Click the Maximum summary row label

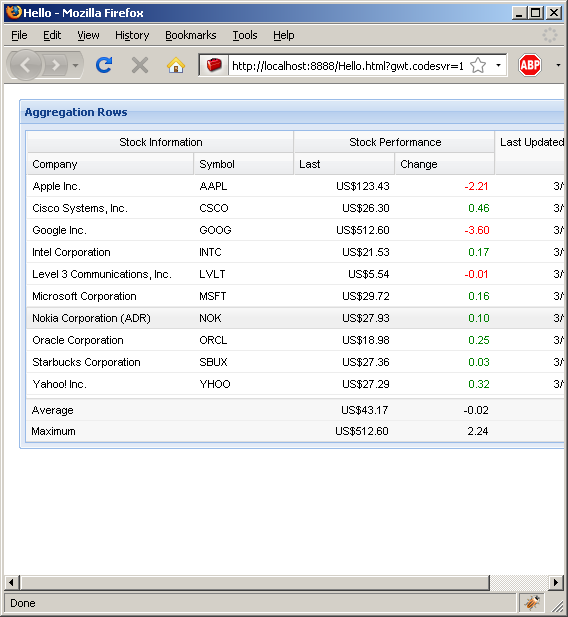(x=53, y=431)
